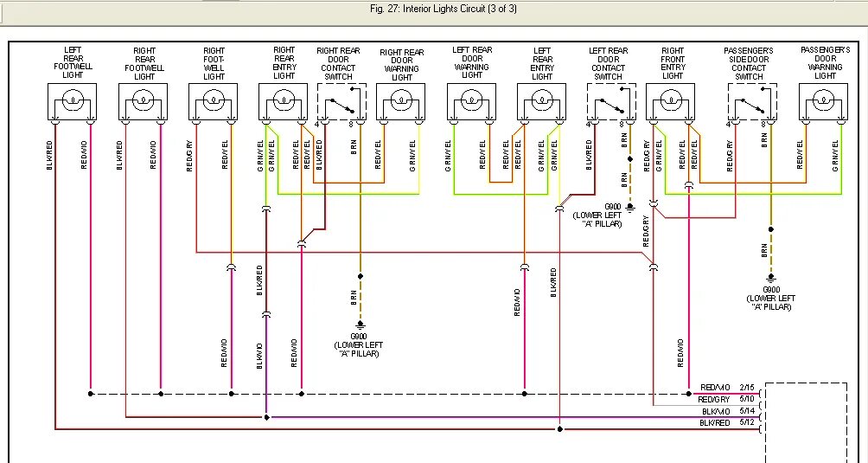Click RED/GRY vertical label under Right Footwell Light

(190, 156)
